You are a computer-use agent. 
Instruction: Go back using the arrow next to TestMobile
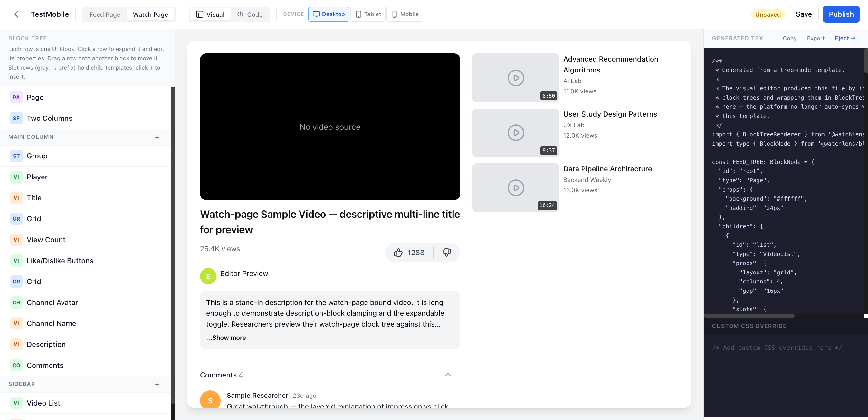[x=16, y=14]
